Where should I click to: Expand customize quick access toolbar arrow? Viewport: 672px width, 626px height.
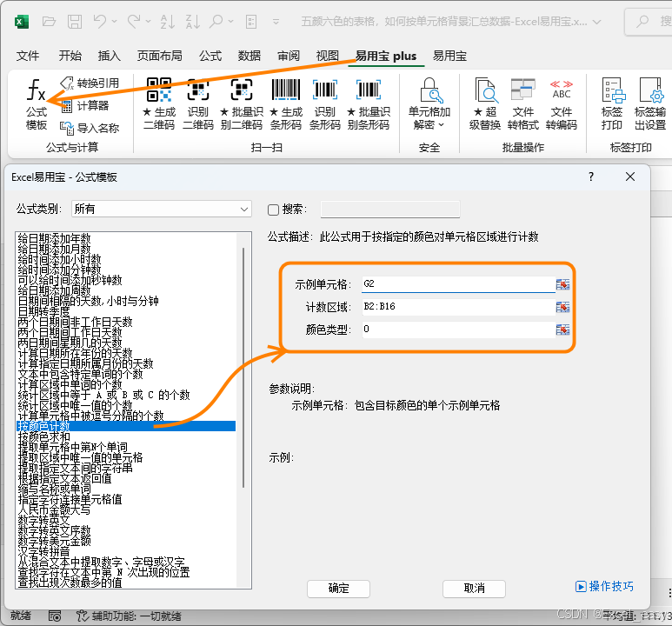(x=276, y=22)
